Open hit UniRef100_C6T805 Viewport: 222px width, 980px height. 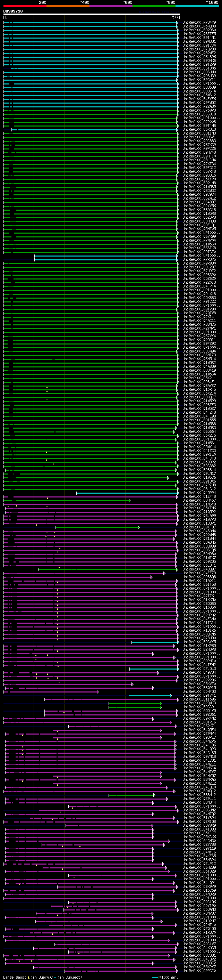[199, 68]
